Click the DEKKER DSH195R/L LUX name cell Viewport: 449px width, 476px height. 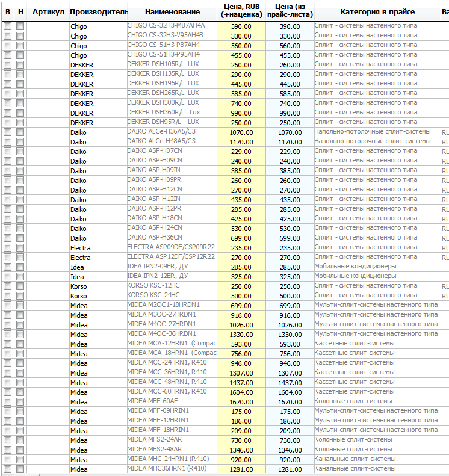[x=172, y=84]
